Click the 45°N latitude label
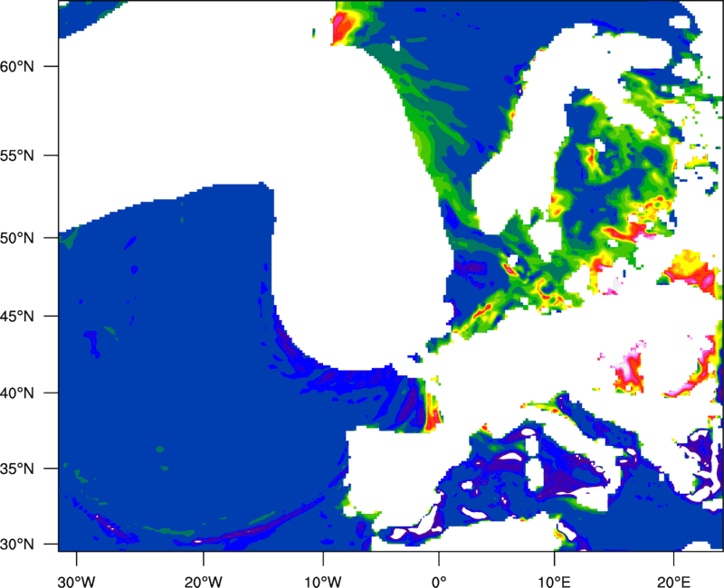 click(x=17, y=316)
